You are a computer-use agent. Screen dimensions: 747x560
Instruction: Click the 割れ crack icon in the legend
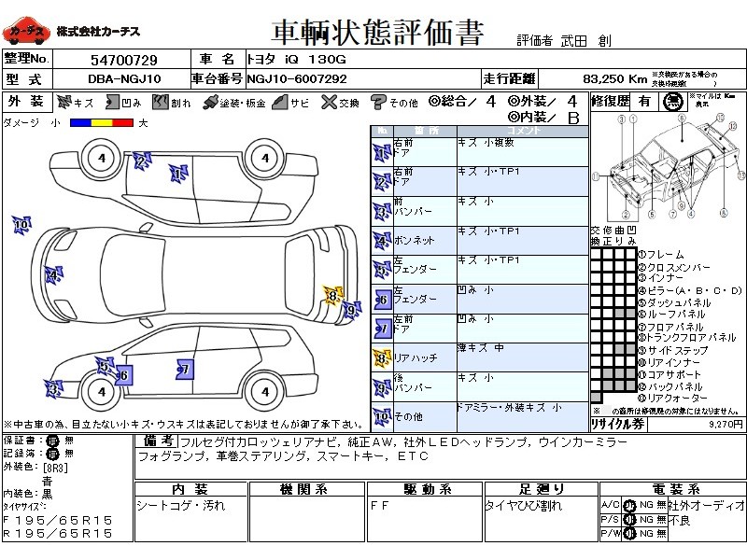click(x=161, y=102)
